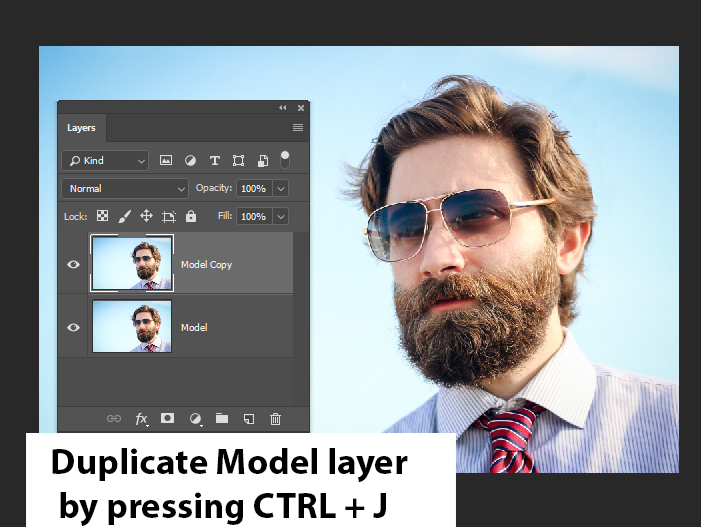Screen dimensions: 701x527
Task: Close the Layers panel
Action: click(301, 108)
